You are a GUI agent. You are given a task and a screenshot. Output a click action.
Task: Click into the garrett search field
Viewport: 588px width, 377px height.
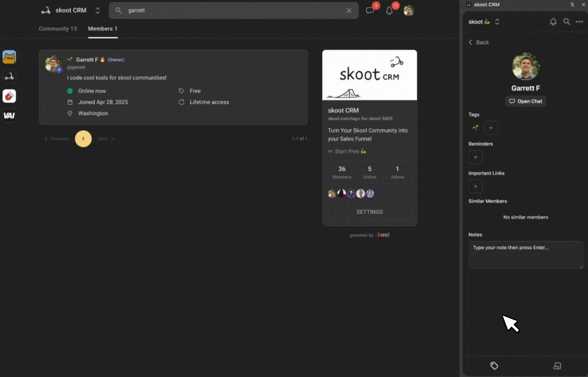pyautogui.click(x=234, y=10)
